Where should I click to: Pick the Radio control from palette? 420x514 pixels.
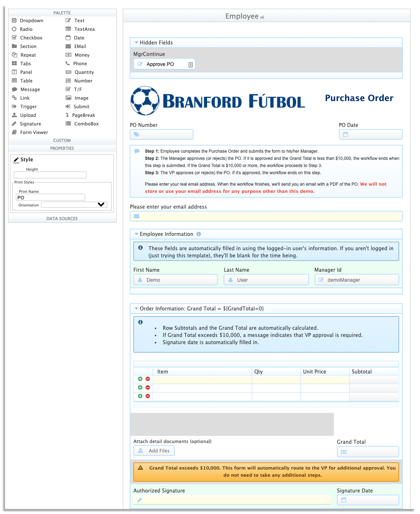coord(22,29)
